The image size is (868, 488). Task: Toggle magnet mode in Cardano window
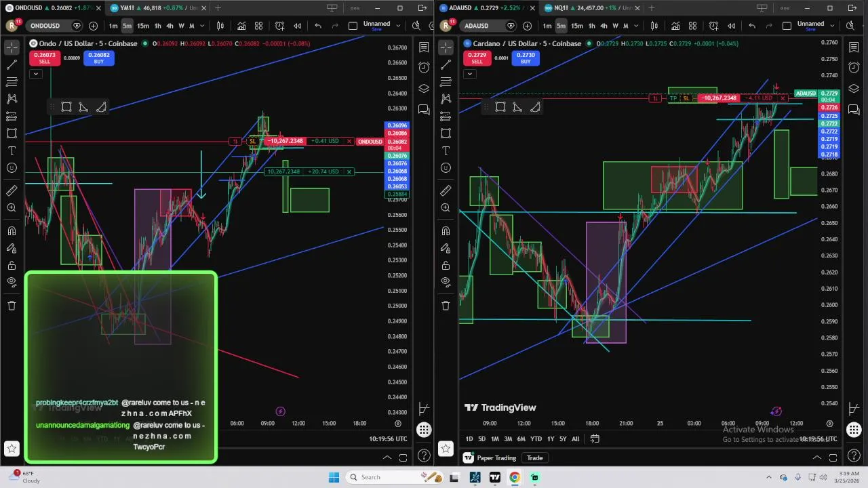click(x=446, y=231)
